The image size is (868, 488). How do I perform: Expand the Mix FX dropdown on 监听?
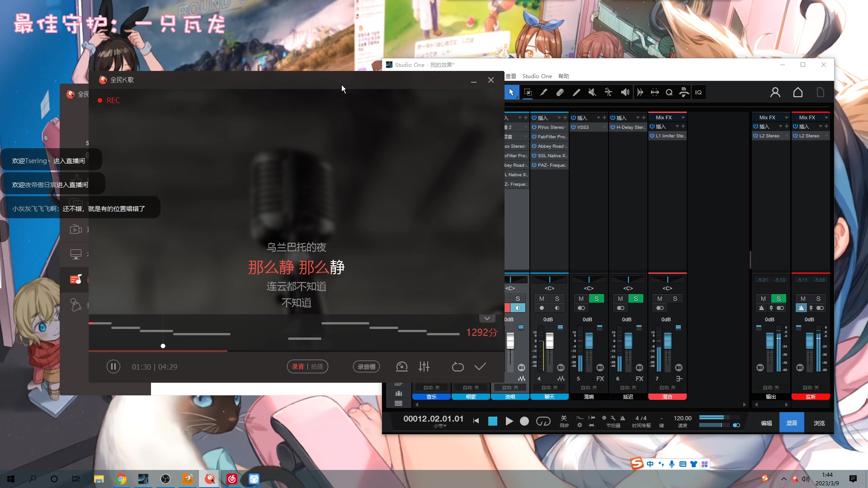(x=826, y=117)
